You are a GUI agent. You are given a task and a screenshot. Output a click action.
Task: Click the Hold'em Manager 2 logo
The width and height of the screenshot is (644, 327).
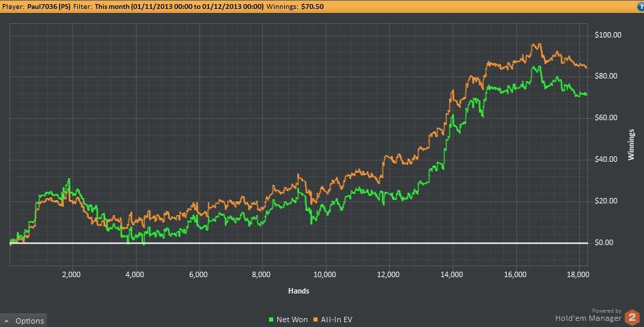tap(631, 318)
